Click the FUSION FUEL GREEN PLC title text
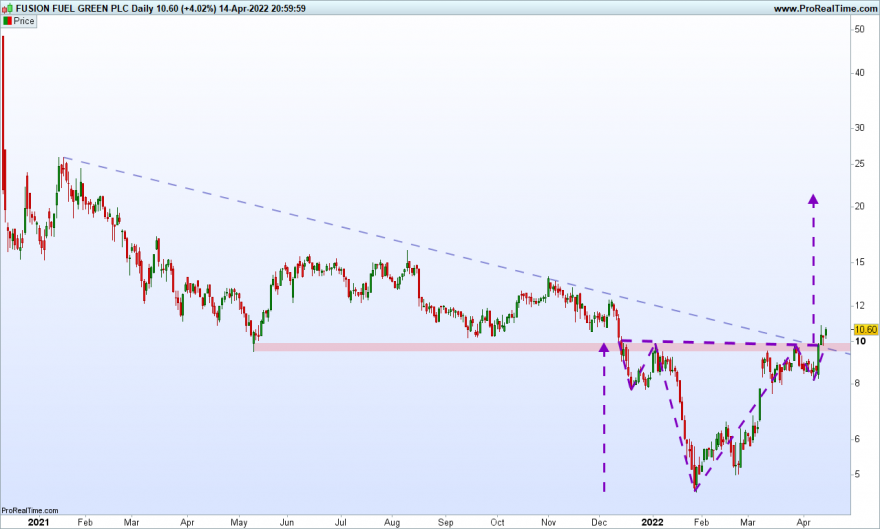The width and height of the screenshot is (880, 529). tap(72, 8)
